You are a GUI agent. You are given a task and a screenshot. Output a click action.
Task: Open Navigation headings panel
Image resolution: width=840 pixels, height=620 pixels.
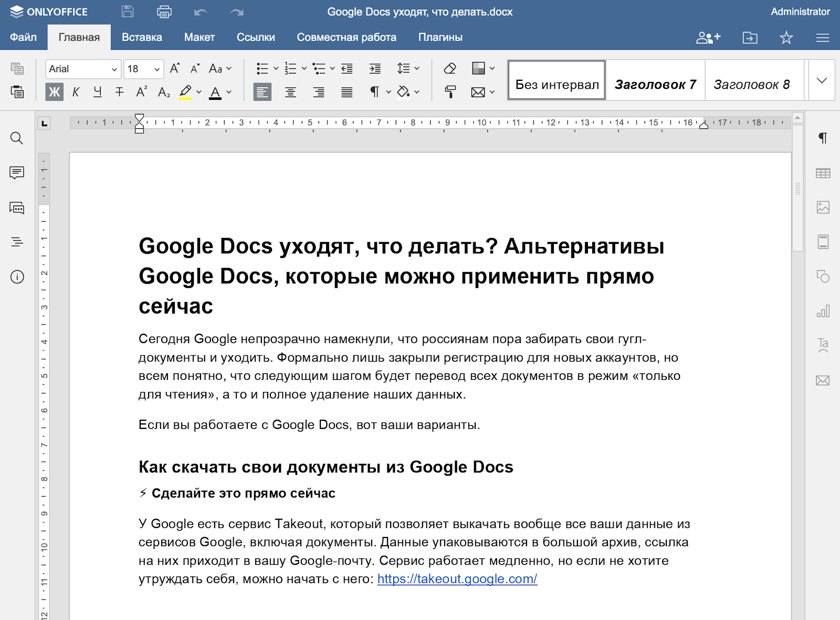coord(17,242)
